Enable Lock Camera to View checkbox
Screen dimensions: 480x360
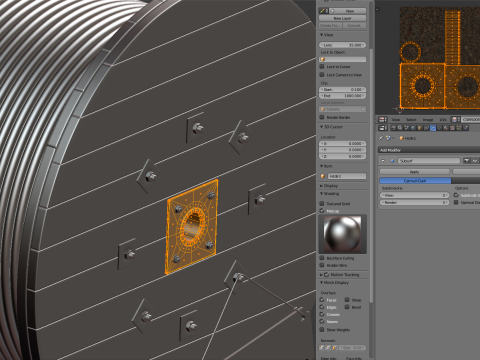click(322, 75)
